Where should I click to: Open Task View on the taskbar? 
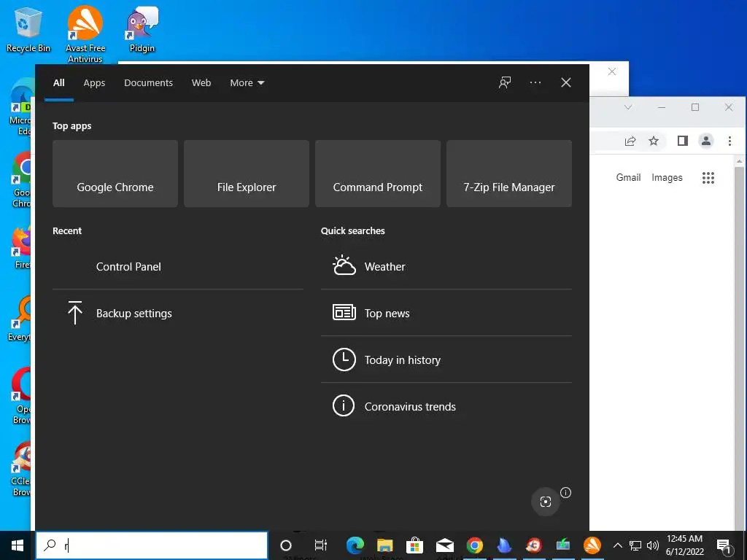321,545
